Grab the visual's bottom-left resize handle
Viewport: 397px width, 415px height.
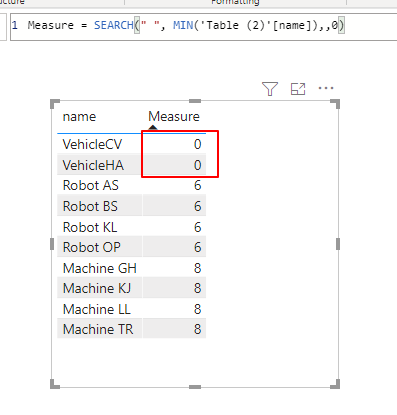tap(55, 384)
